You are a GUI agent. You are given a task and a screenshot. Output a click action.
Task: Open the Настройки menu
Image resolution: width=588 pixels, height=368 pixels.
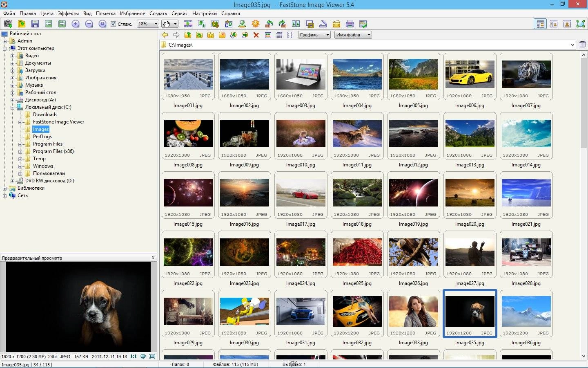(204, 13)
